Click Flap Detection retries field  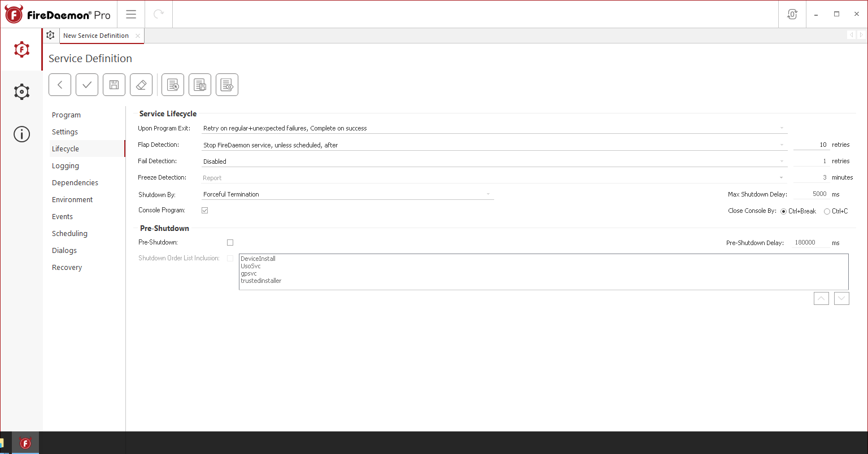point(811,145)
